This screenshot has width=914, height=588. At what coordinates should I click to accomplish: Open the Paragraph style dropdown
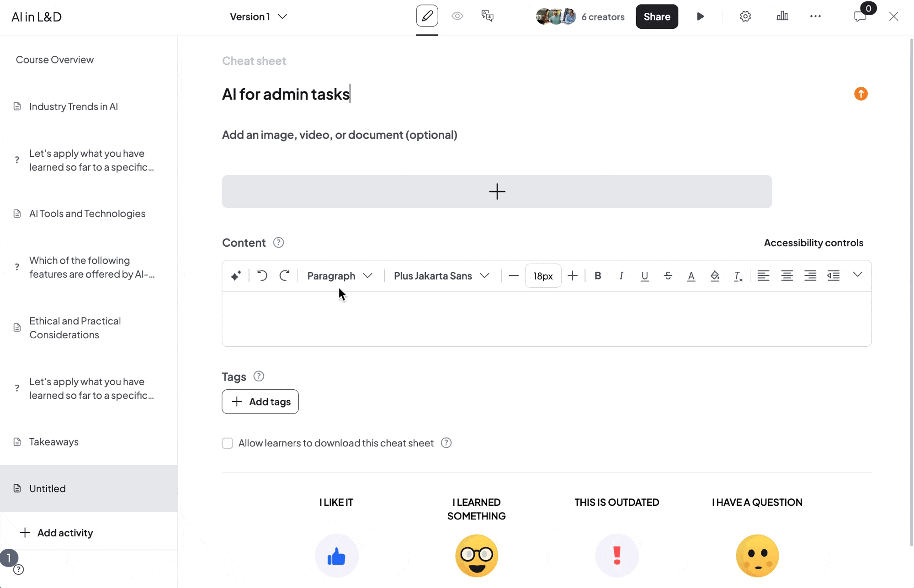pyautogui.click(x=340, y=275)
